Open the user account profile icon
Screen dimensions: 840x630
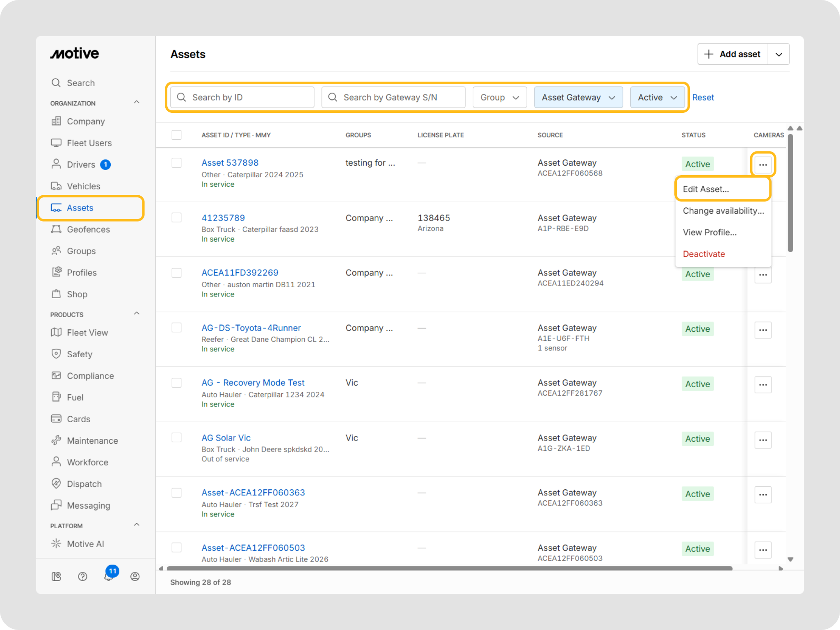point(135,576)
